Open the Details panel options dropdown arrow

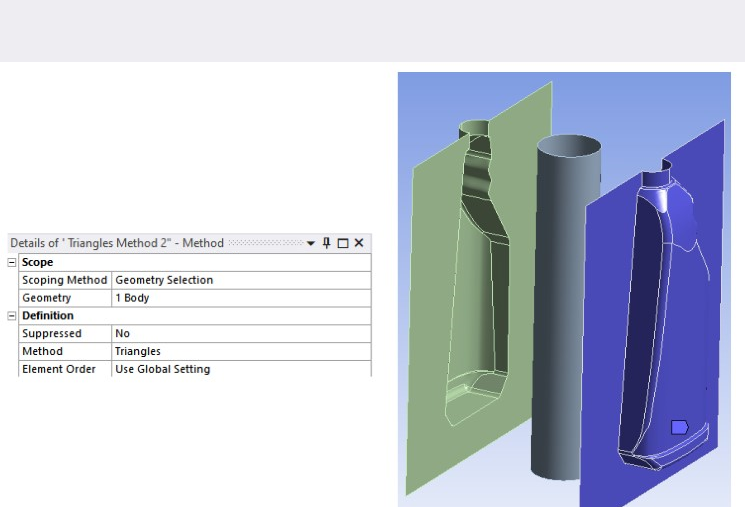pyautogui.click(x=311, y=243)
